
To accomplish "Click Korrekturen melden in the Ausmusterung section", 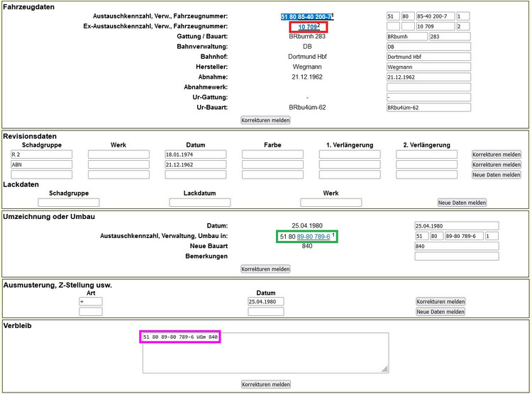I will 440,301.
